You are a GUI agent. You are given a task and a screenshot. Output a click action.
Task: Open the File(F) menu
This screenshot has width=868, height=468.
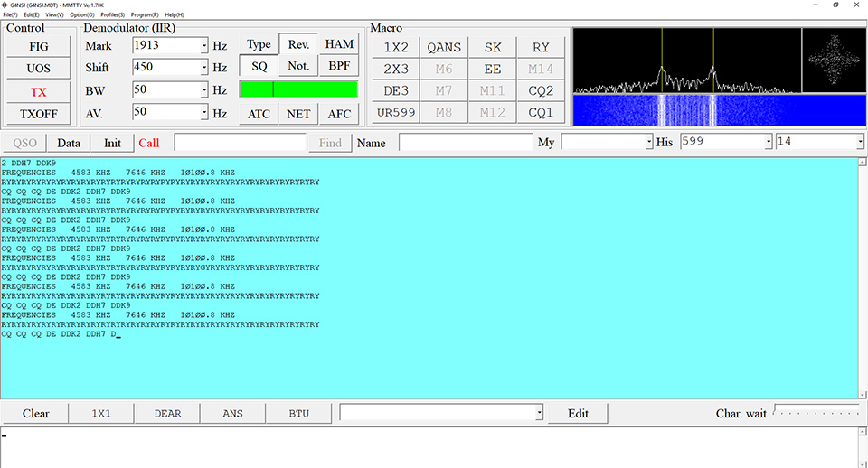10,15
